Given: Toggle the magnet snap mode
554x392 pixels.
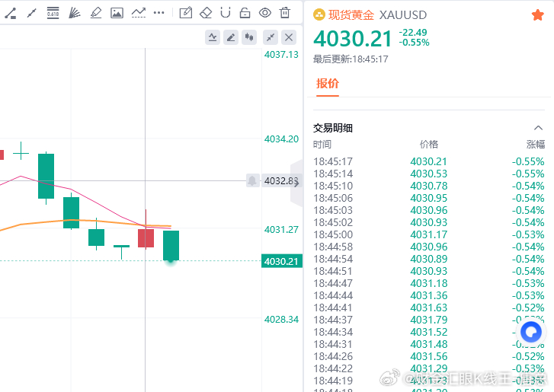Looking at the screenshot, I should click(226, 13).
